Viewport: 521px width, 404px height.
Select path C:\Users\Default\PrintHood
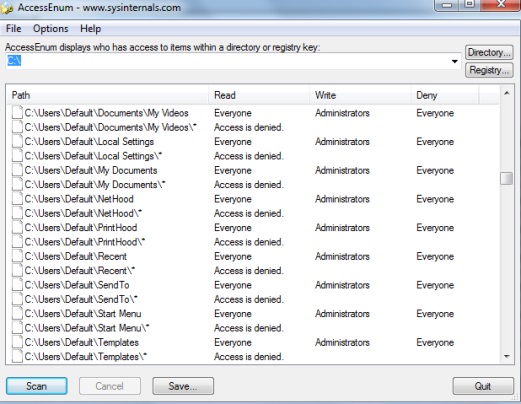(81, 227)
